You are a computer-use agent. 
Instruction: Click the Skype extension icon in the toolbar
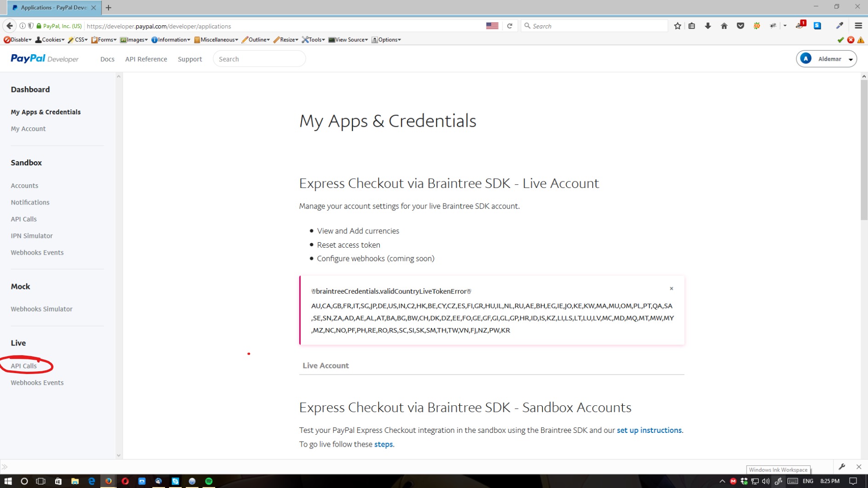click(x=817, y=26)
